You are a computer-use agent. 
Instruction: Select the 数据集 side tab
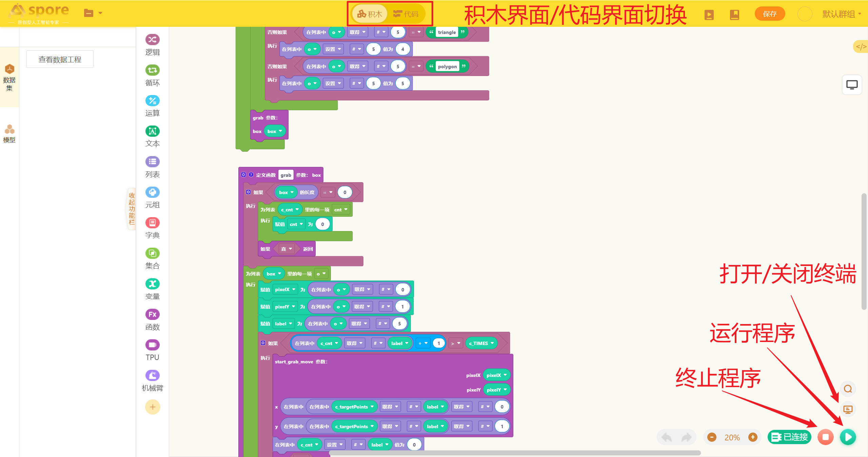tap(9, 77)
